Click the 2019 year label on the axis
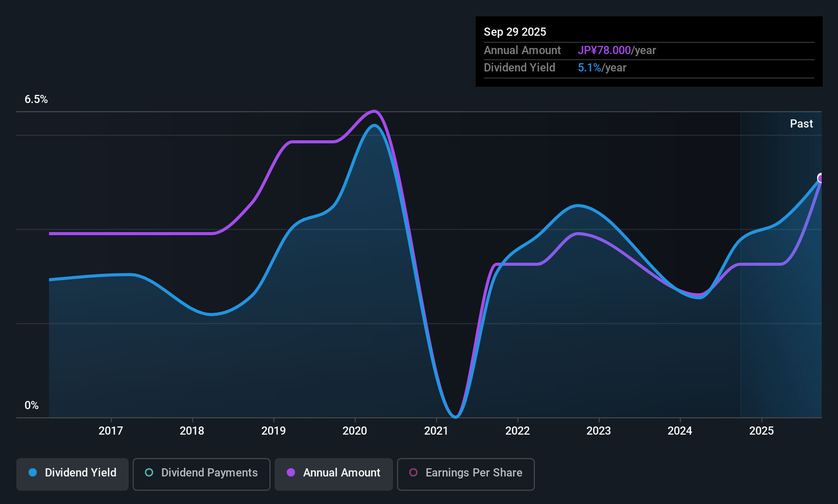The image size is (838, 504). click(274, 431)
